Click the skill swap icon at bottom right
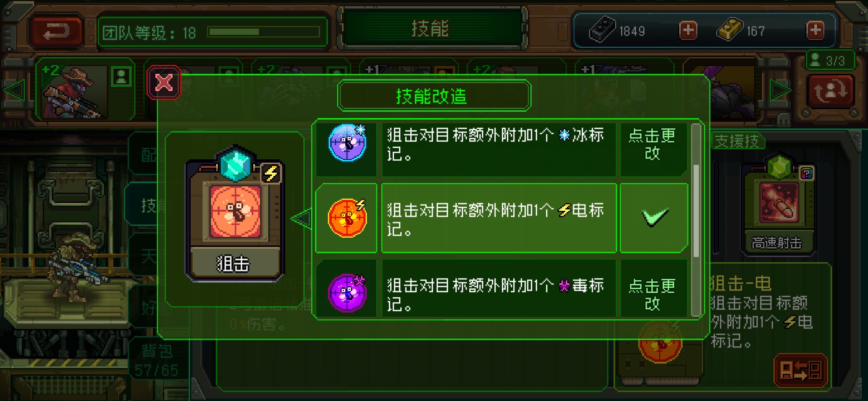The width and height of the screenshot is (868, 401). [x=800, y=371]
